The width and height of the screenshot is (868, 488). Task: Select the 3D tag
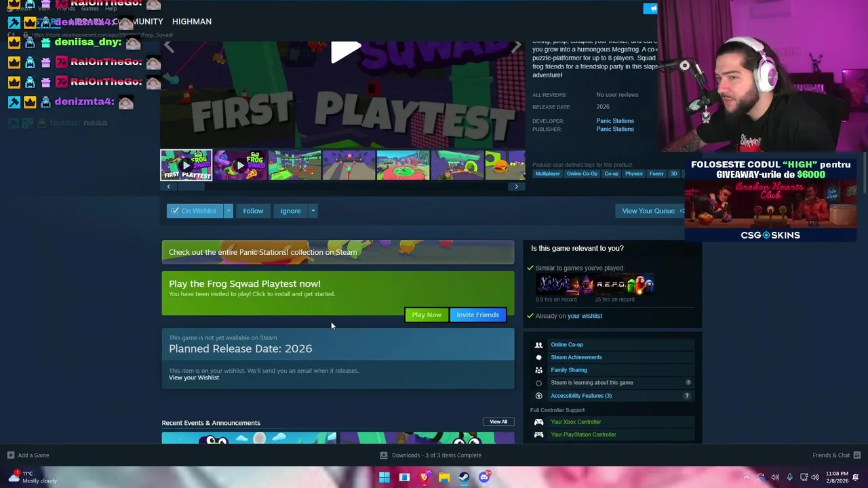click(673, 174)
